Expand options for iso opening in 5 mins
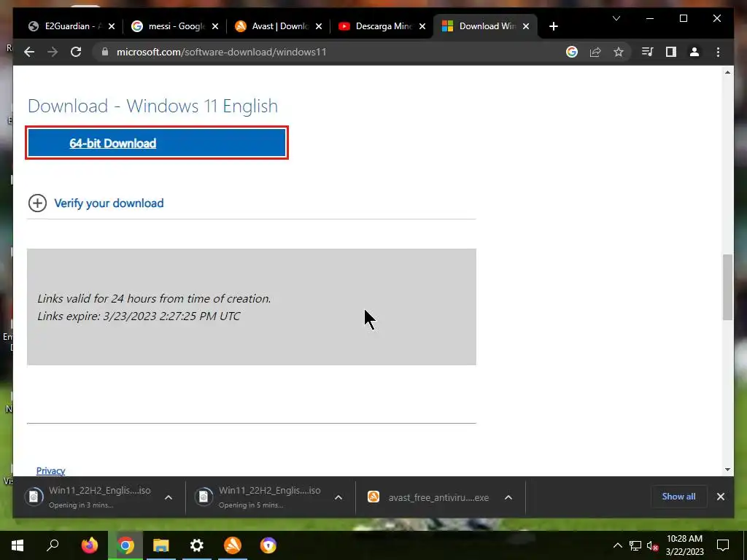This screenshot has width=747, height=560. 338,497
